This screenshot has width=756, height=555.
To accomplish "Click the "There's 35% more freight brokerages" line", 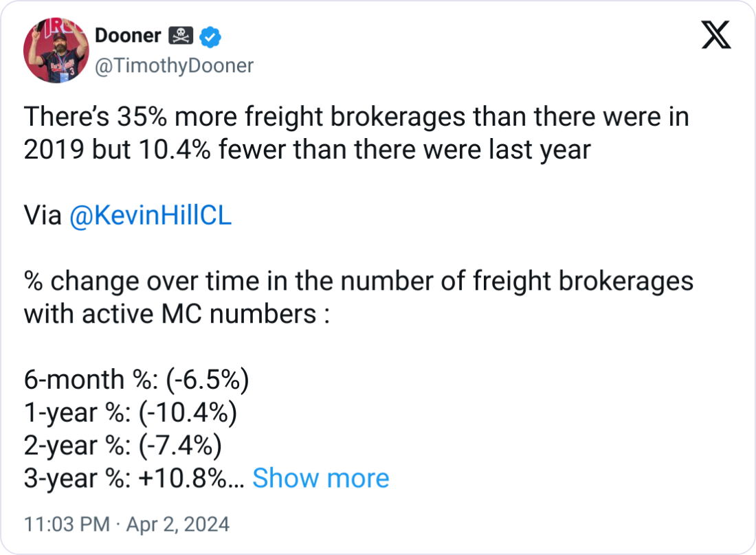I will [x=356, y=117].
